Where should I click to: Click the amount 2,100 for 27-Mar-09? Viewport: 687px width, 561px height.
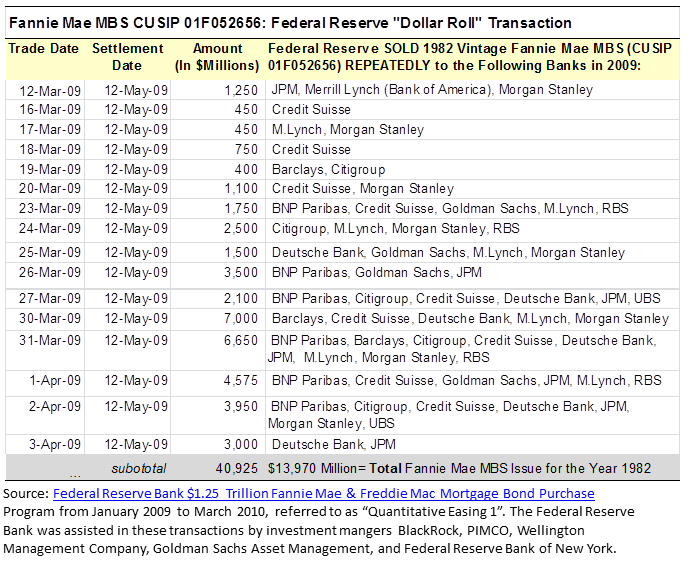tap(241, 298)
